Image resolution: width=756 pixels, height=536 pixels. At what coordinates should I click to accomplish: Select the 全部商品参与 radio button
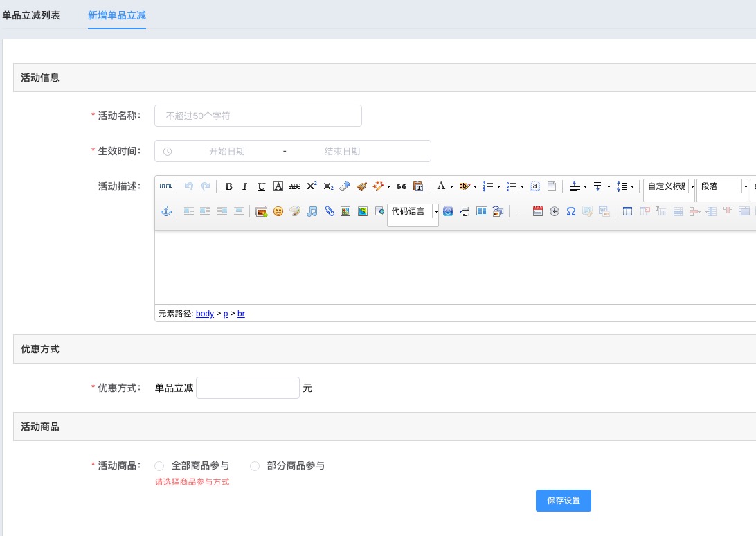[159, 465]
